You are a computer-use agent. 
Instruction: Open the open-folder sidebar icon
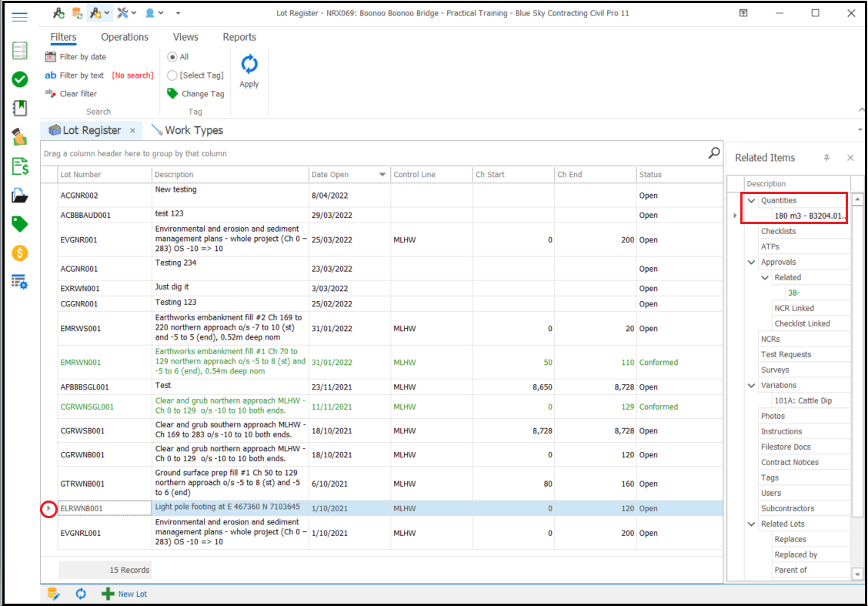pos(20,196)
